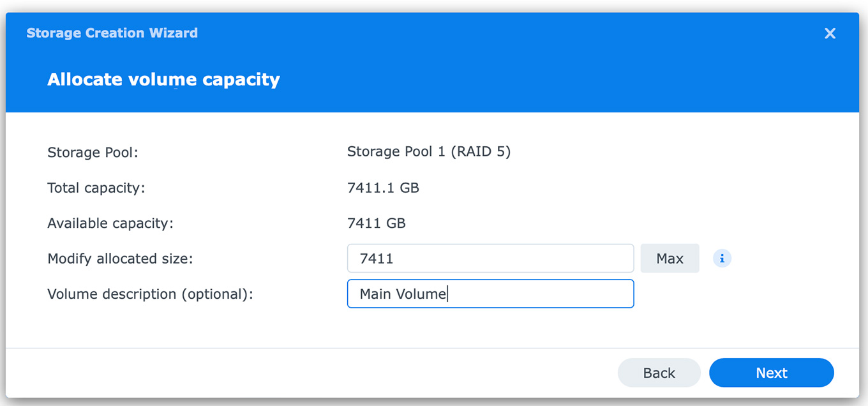Click the "Available capacity:" label
868x406 pixels.
point(110,223)
